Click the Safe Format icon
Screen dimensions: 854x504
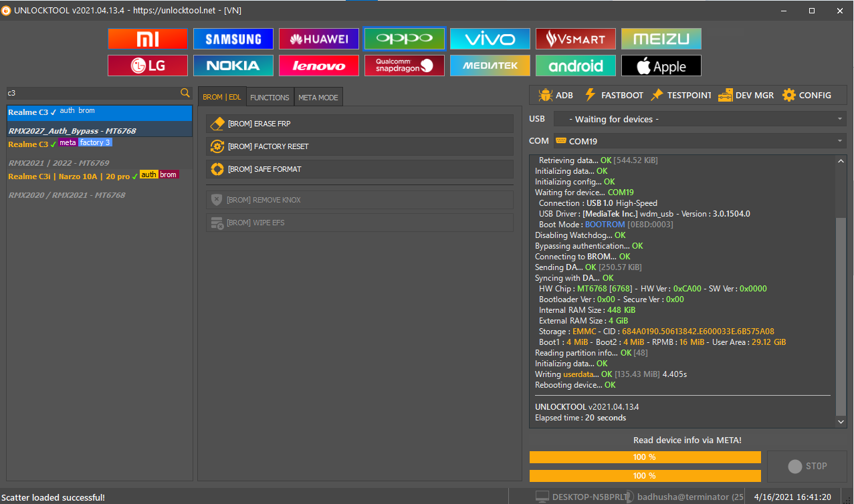point(217,169)
